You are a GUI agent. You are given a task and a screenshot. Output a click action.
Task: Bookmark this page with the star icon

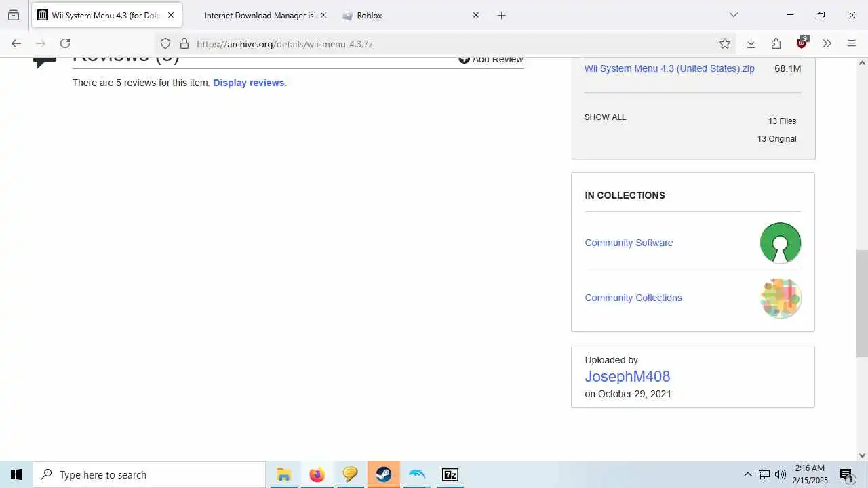725,43
